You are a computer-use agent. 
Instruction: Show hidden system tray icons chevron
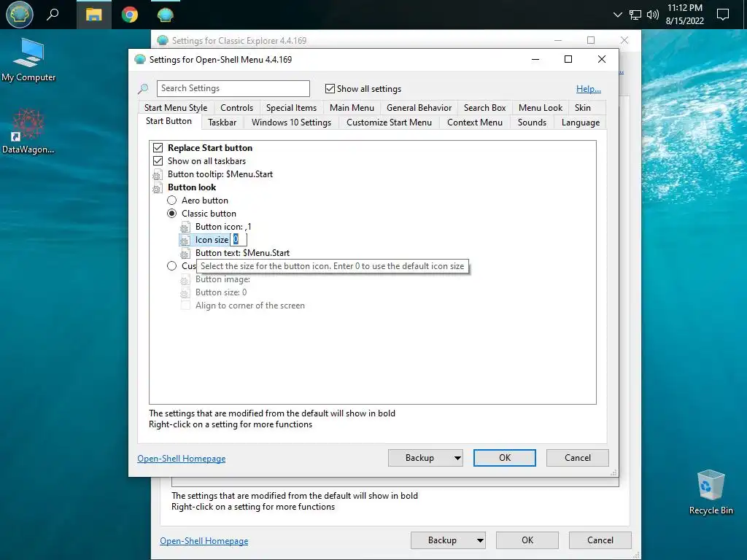[x=617, y=15]
